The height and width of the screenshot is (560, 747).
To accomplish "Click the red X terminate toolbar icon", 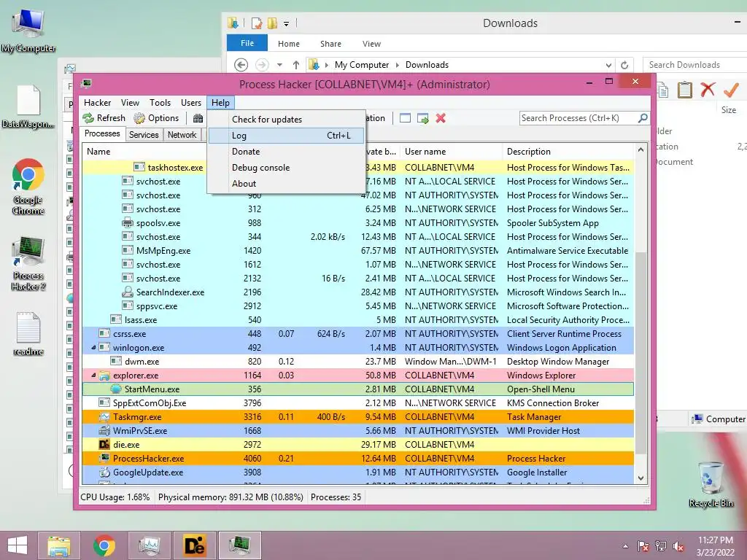I will pos(441,118).
